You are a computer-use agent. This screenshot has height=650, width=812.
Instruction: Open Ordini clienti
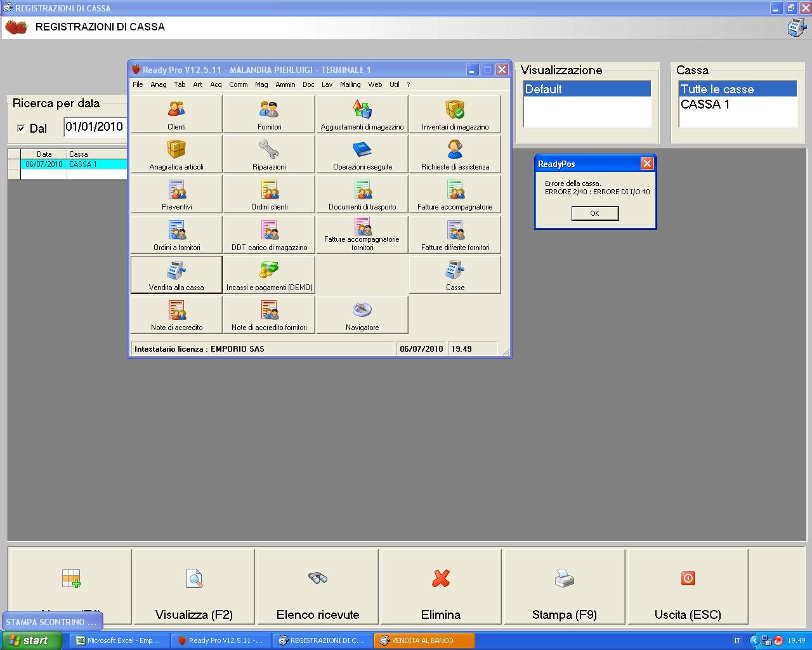coord(269,194)
